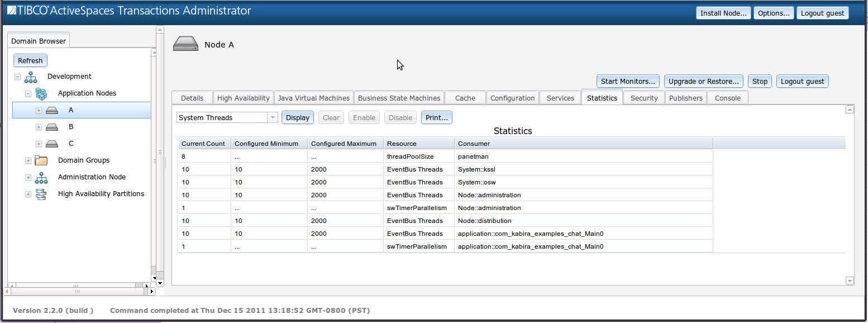Open the System Threads dropdown
868x323 pixels.
[272, 117]
